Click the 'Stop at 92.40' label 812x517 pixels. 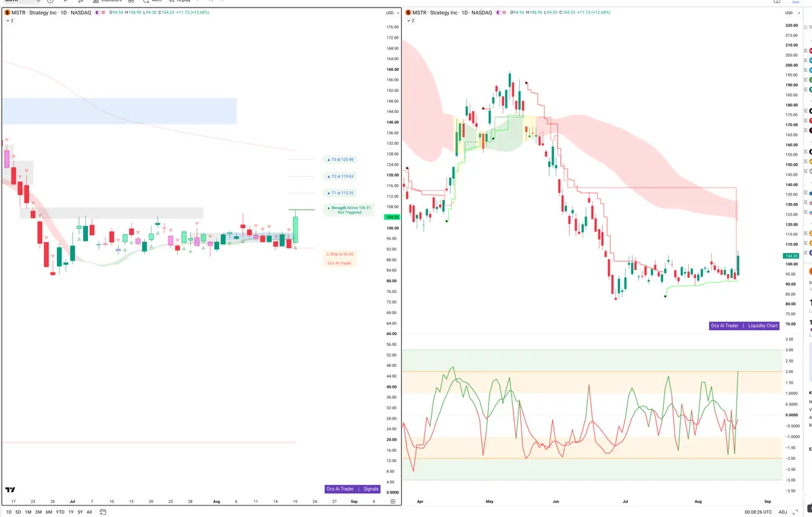[x=340, y=254]
